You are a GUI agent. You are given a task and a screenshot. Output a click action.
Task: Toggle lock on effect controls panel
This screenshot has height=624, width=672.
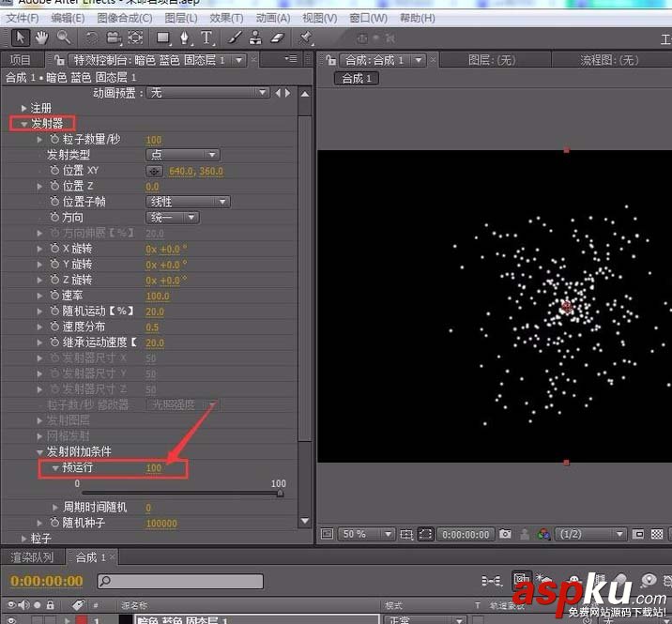pyautogui.click(x=59, y=59)
